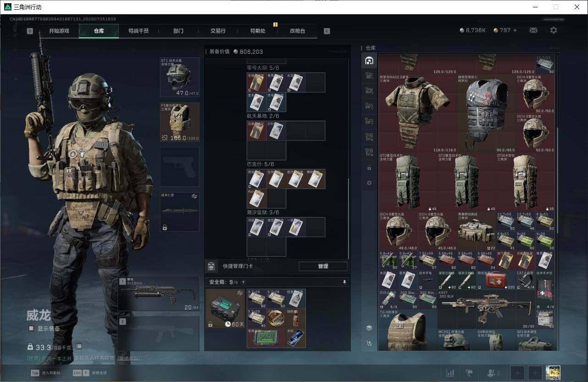
Task: Select the 黑鹰野战胸挂 chest rig
Action: pyautogui.click(x=477, y=231)
